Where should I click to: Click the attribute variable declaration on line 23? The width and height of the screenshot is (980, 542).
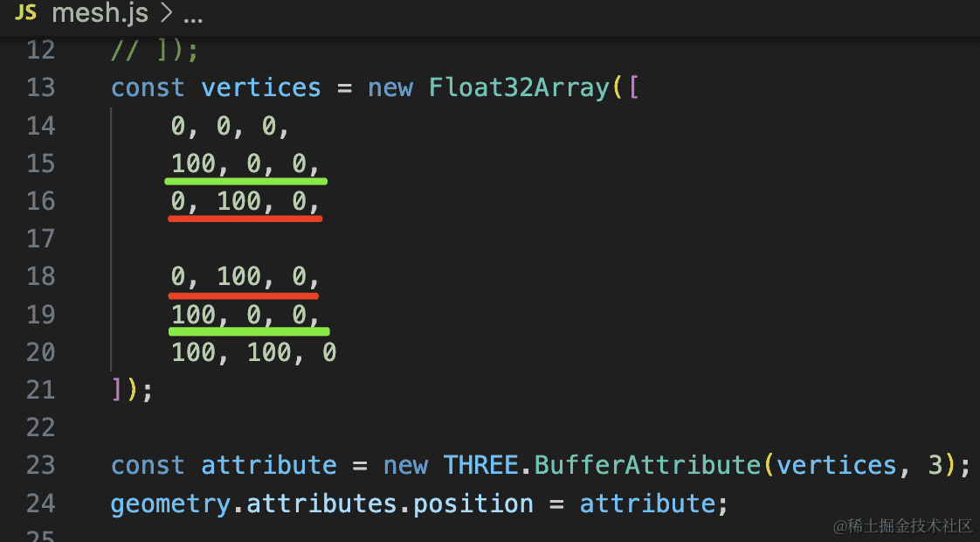(x=268, y=465)
